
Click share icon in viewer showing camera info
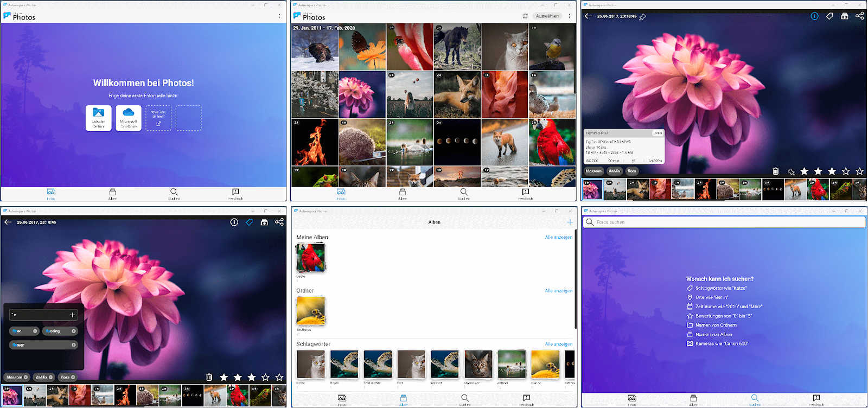click(859, 16)
